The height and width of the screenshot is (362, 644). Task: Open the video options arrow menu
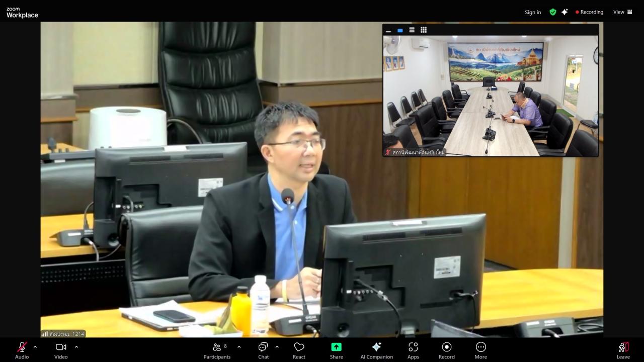click(x=76, y=347)
